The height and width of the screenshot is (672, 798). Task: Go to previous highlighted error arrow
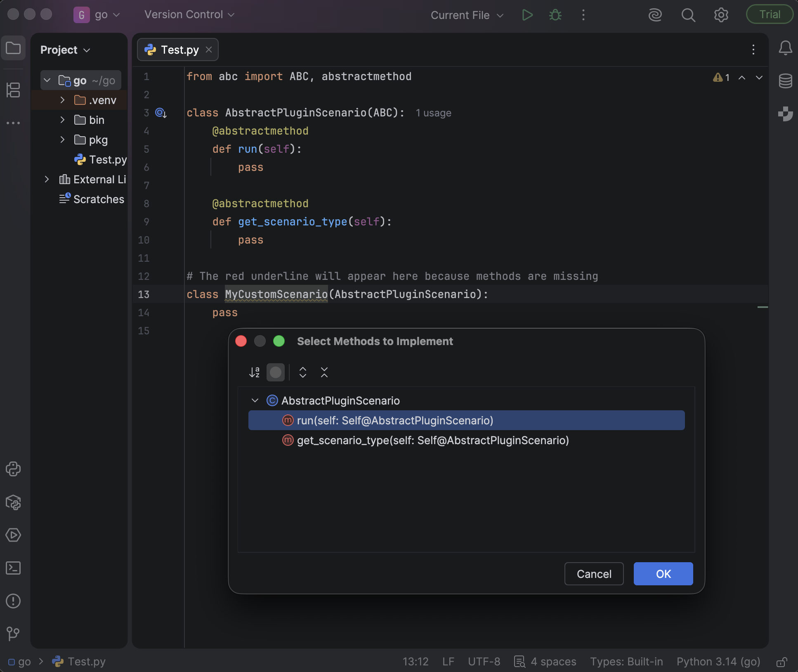pos(741,78)
